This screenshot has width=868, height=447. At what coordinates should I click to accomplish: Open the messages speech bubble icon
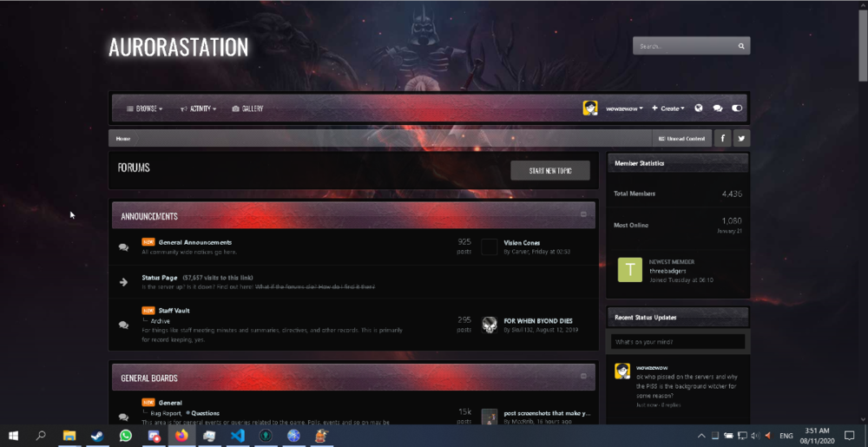(718, 108)
